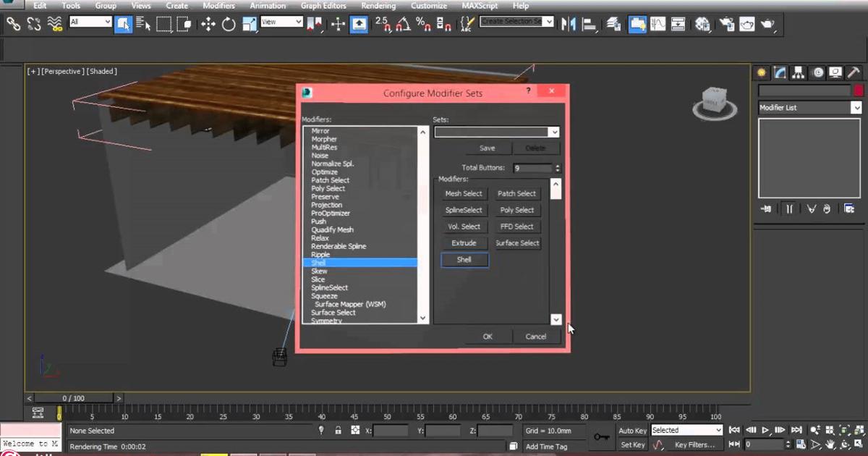Click Set Key to enable keyframing

pos(631,444)
